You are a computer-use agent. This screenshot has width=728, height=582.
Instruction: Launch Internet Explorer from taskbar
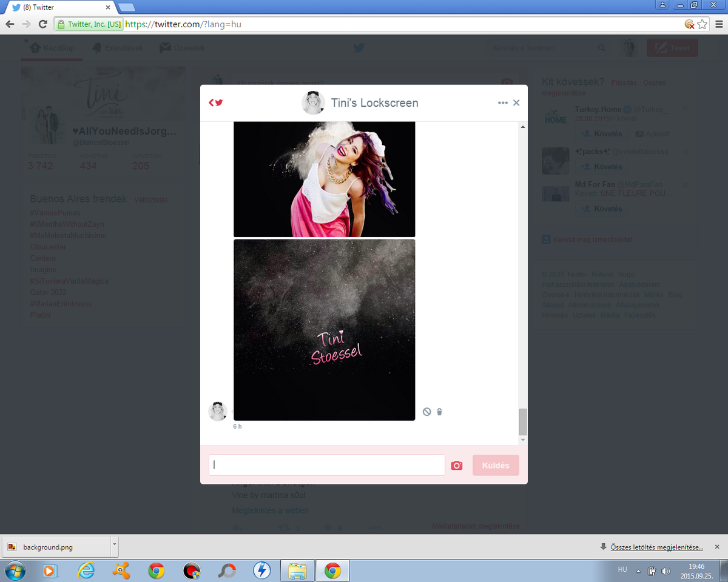(x=87, y=570)
